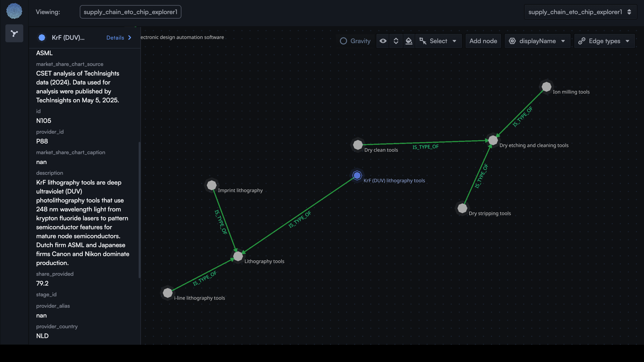The height and width of the screenshot is (362, 644).
Task: Click the blue KrF (DUV) node marker in the panel
Action: point(42,38)
